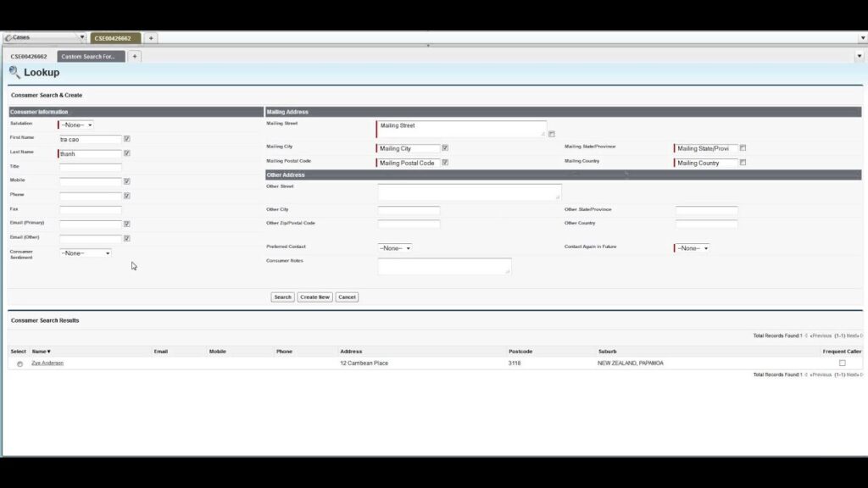Viewport: 868px width, 488px height.
Task: Click the Cancel button
Action: [x=347, y=297]
